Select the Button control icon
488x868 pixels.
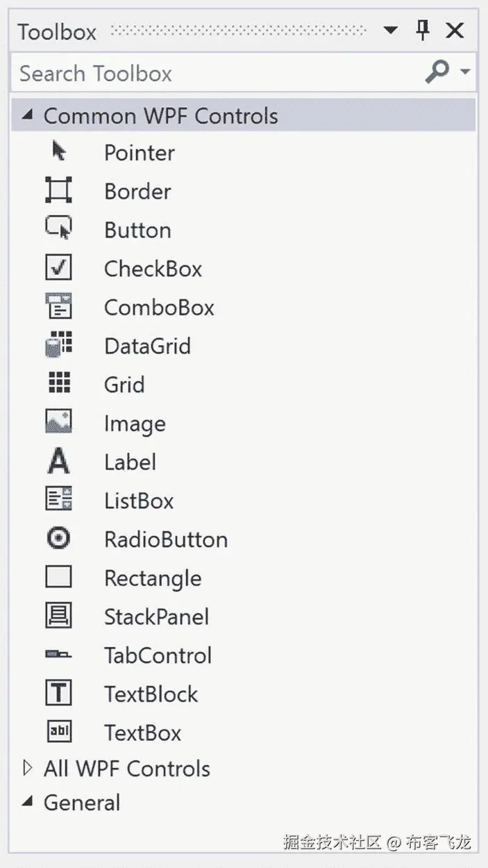click(x=58, y=228)
